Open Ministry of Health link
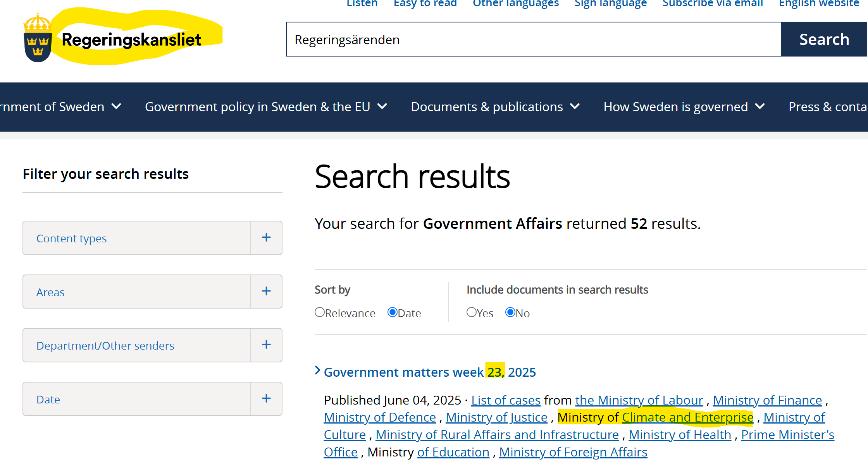Image resolution: width=868 pixels, height=470 pixels. tap(680, 435)
